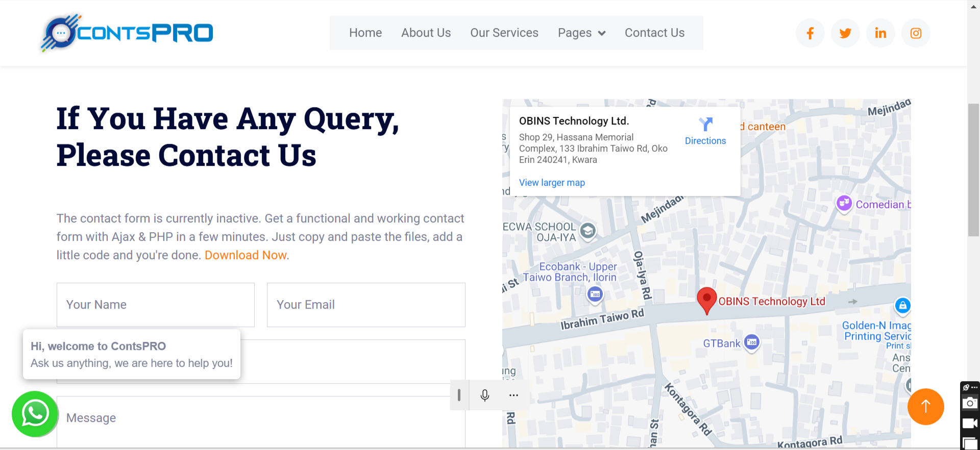This screenshot has width=980, height=450.
Task: Click the video record icon in side panel
Action: point(970,423)
